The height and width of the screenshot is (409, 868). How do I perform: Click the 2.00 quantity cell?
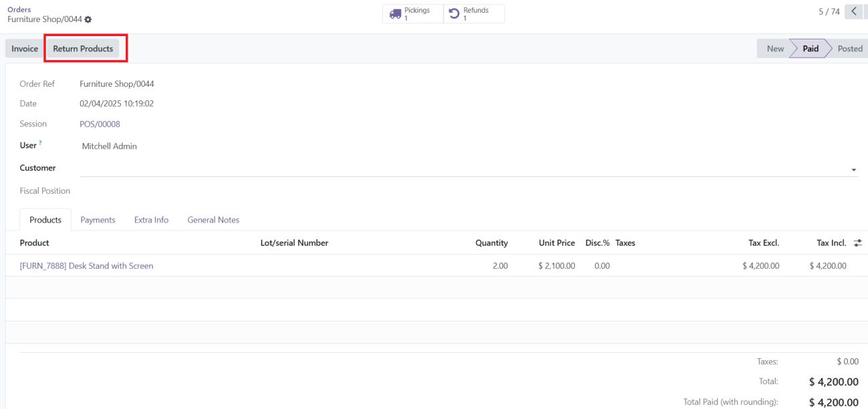point(500,266)
